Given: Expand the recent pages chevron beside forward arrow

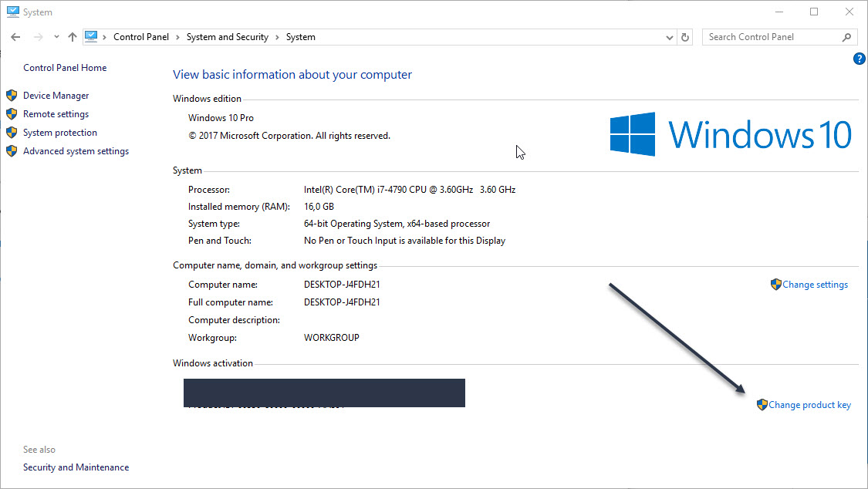Looking at the screenshot, I should coord(56,36).
